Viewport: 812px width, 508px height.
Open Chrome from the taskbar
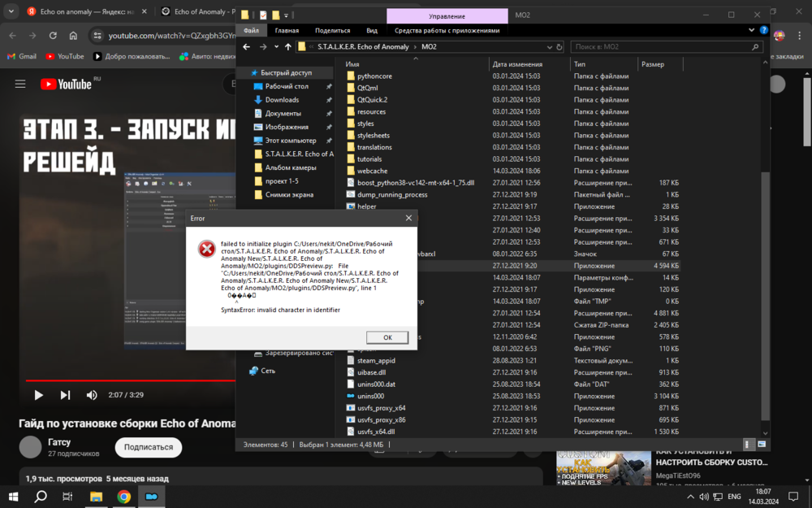click(123, 496)
